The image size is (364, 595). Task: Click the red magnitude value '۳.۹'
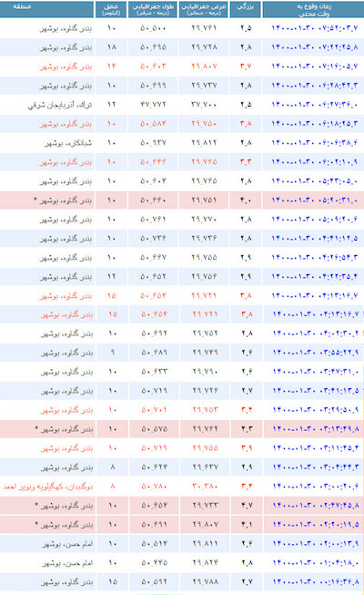click(x=247, y=447)
